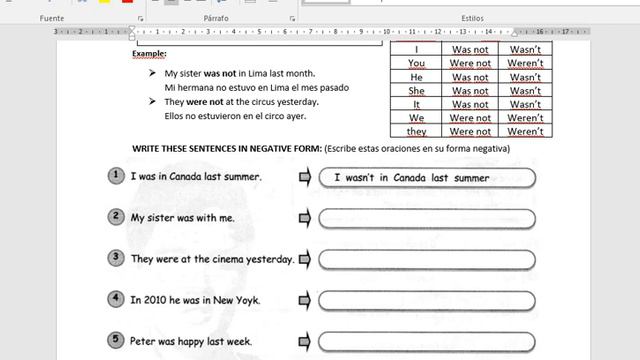Click 'Weren't' cell in the We row
Screen dimensions: 640x360
tap(525, 118)
